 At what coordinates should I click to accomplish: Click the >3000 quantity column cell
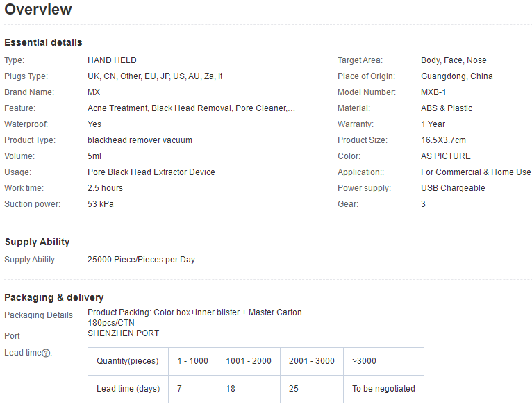365,361
